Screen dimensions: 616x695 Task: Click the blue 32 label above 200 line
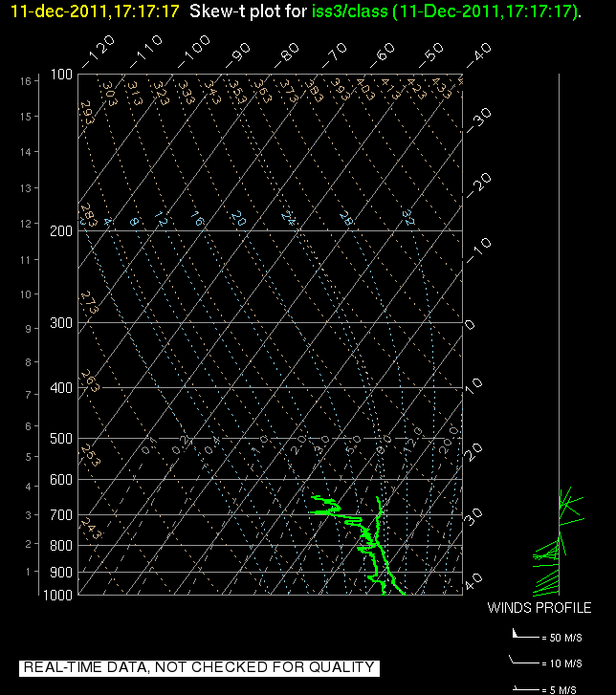[408, 218]
